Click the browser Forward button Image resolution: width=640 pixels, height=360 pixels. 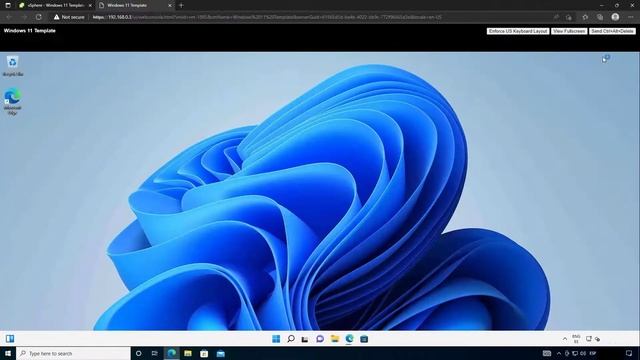tap(24, 17)
